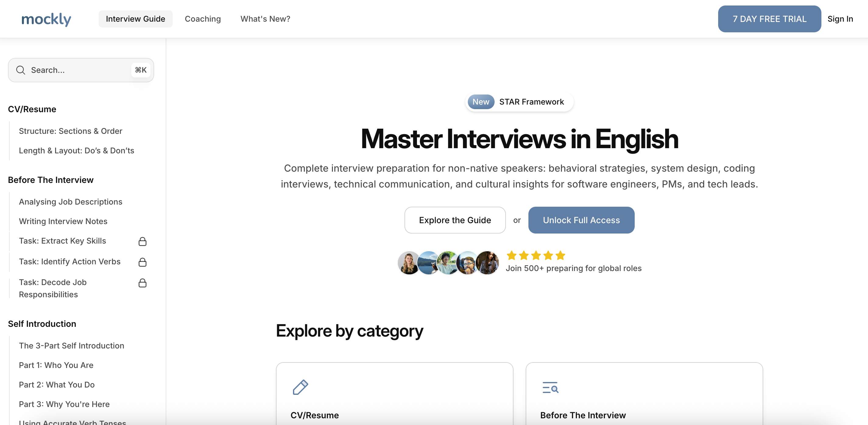Click the search magnifier icon
This screenshot has height=425, width=868.
click(x=20, y=70)
